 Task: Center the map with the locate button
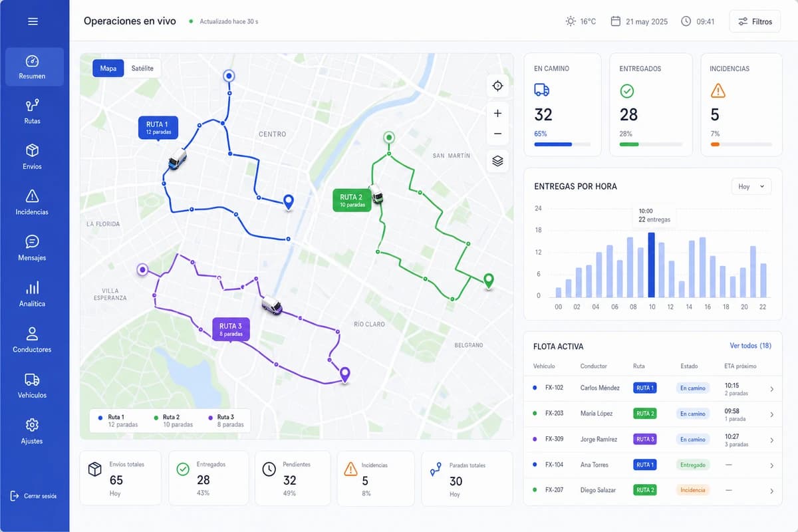coord(498,86)
